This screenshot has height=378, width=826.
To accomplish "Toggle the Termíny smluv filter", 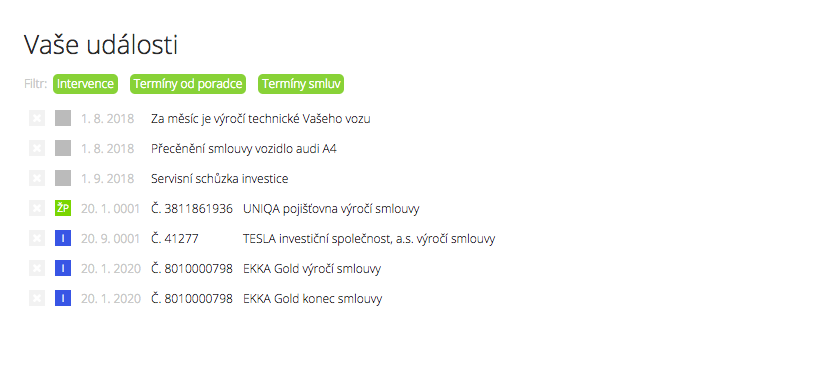I will [x=301, y=84].
